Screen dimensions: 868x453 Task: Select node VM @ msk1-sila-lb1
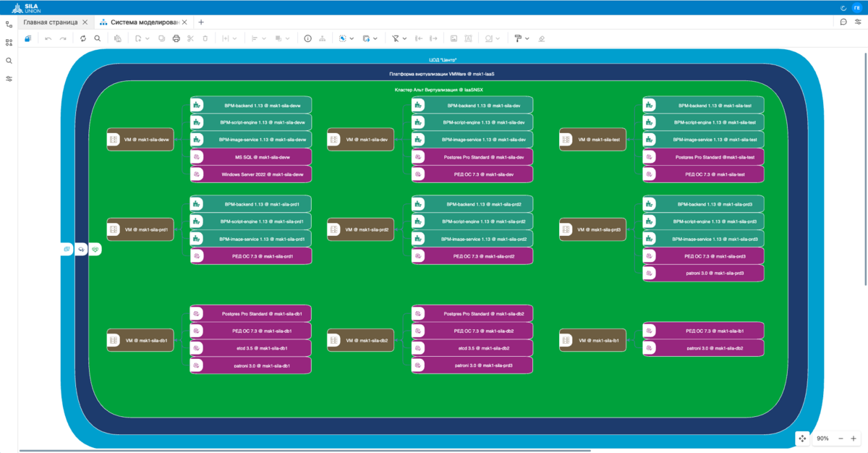592,340
